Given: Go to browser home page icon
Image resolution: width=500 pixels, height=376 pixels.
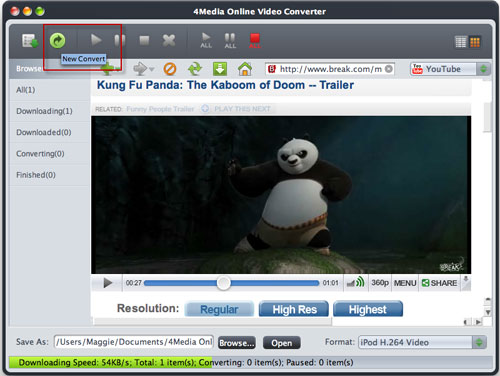Looking at the screenshot, I should pyautogui.click(x=245, y=69).
